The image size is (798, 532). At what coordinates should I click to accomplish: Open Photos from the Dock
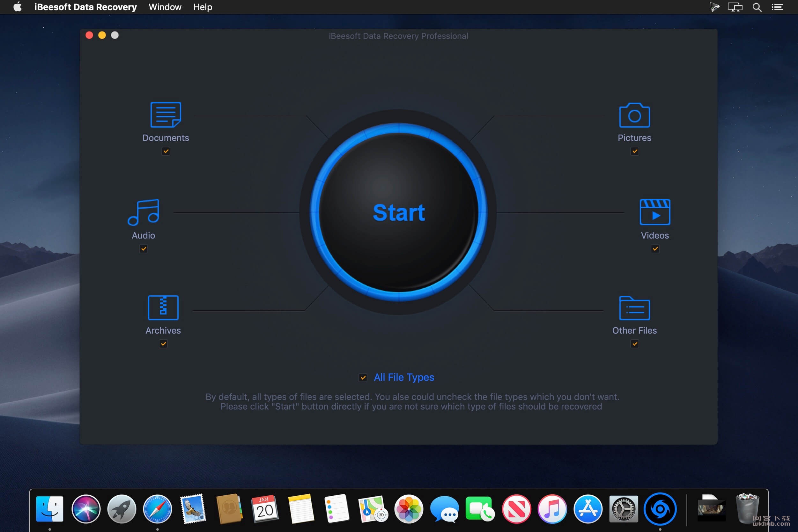[x=409, y=509]
